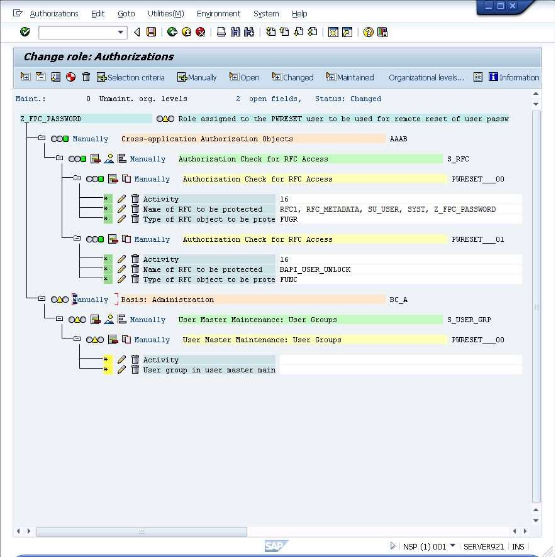Screen dimensions: 555x557
Task: Click the horizontal scrollbar at the bottom
Action: pyautogui.click(x=141, y=531)
